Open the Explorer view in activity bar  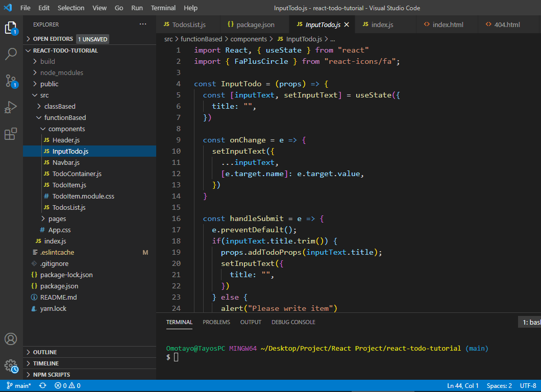pos(11,28)
